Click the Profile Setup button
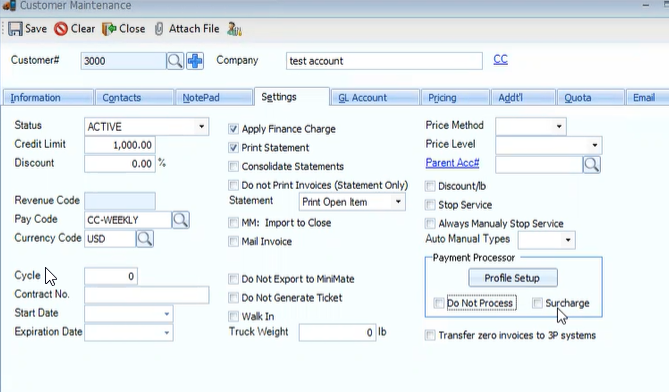The image size is (669, 392). 513,278
